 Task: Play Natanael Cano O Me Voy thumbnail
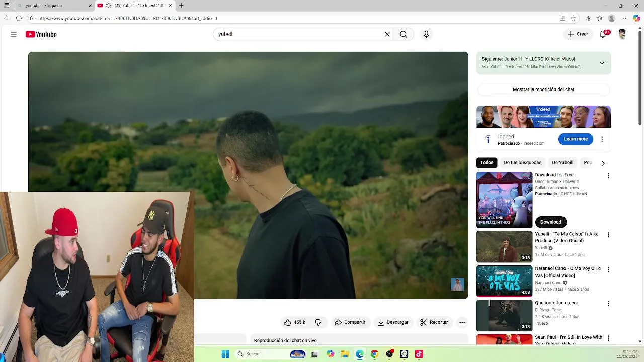click(504, 281)
